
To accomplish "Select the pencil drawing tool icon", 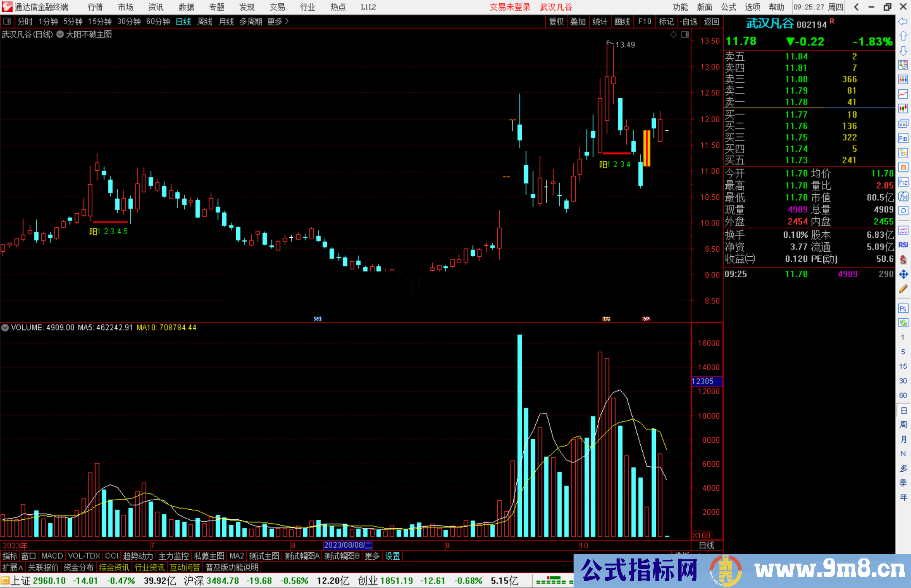I will (903, 289).
